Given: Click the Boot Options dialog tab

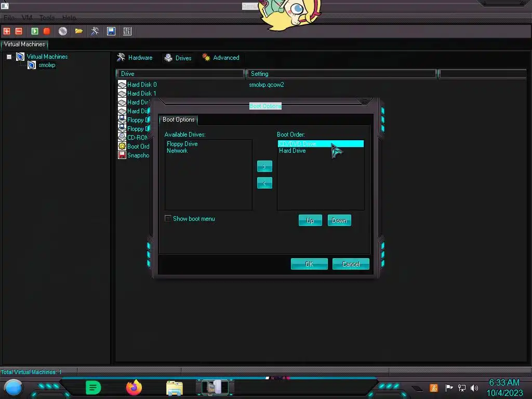Looking at the screenshot, I should [x=179, y=119].
